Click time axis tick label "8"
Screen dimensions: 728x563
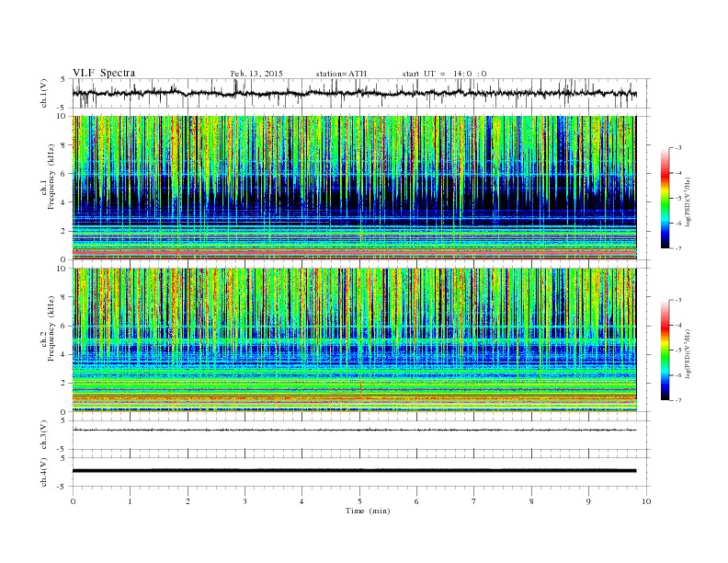[x=531, y=501]
